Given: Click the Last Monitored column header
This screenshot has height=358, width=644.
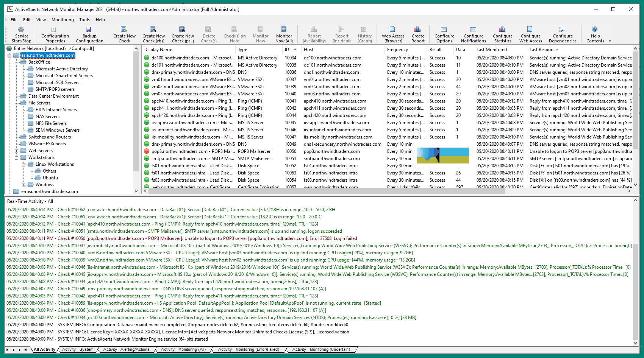Looking at the screenshot, I should [500, 50].
